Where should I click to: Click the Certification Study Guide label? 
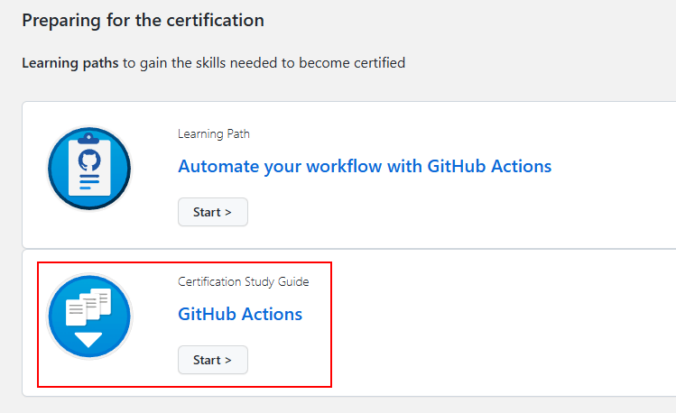(243, 282)
